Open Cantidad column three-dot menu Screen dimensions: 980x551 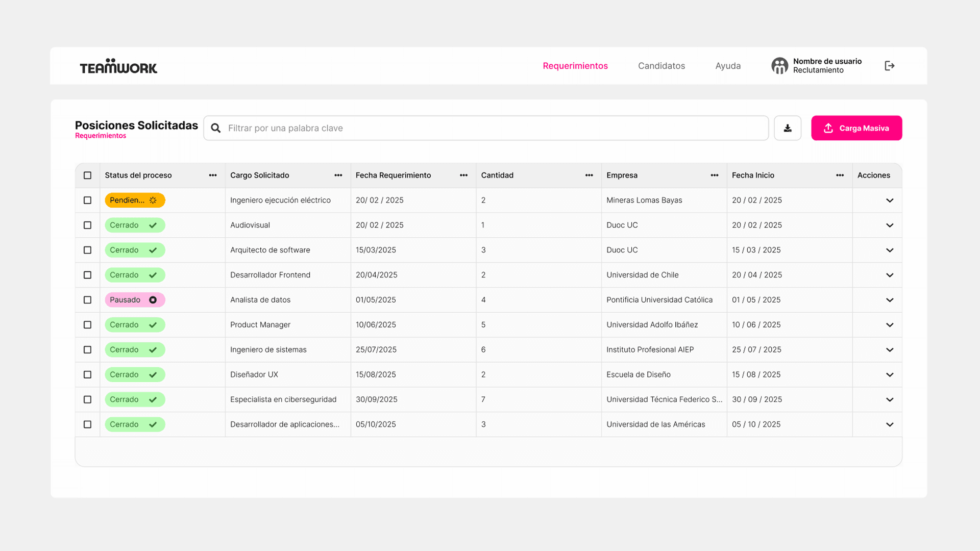(589, 176)
